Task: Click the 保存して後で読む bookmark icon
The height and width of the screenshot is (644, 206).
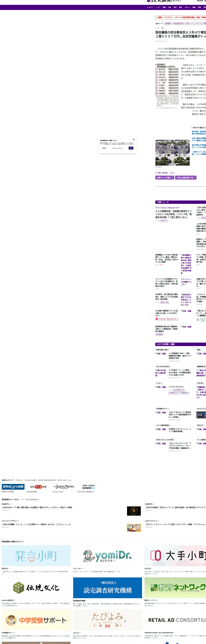Action: coord(156,173)
